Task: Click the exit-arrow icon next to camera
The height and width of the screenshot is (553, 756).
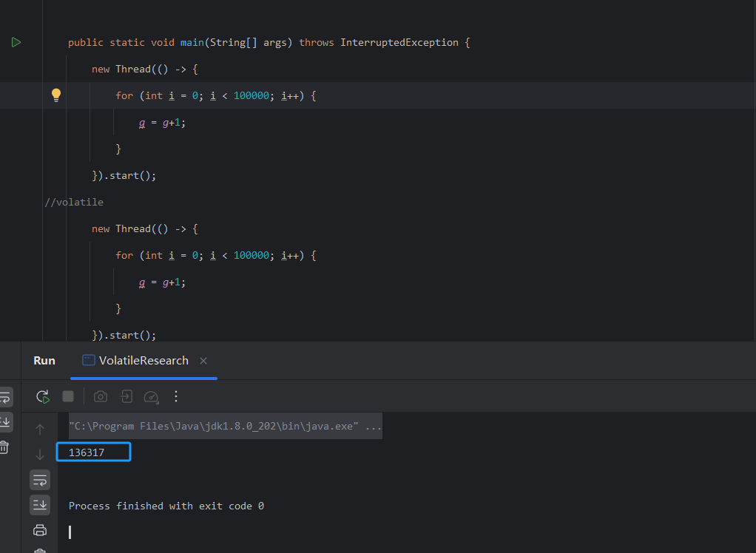Action: coord(126,396)
